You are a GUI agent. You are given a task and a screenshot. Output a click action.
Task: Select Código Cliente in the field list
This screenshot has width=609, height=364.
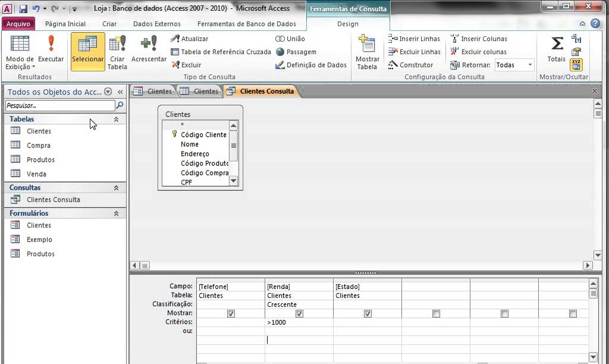coord(203,134)
